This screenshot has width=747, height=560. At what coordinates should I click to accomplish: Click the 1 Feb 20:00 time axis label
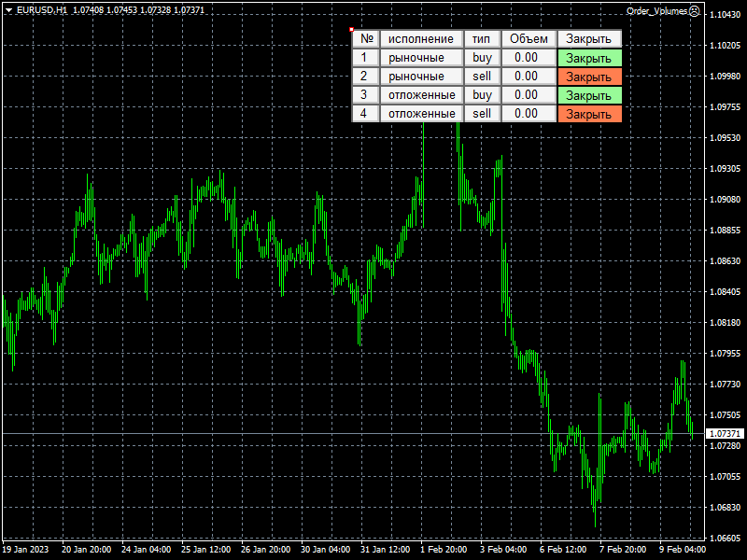pos(444,550)
